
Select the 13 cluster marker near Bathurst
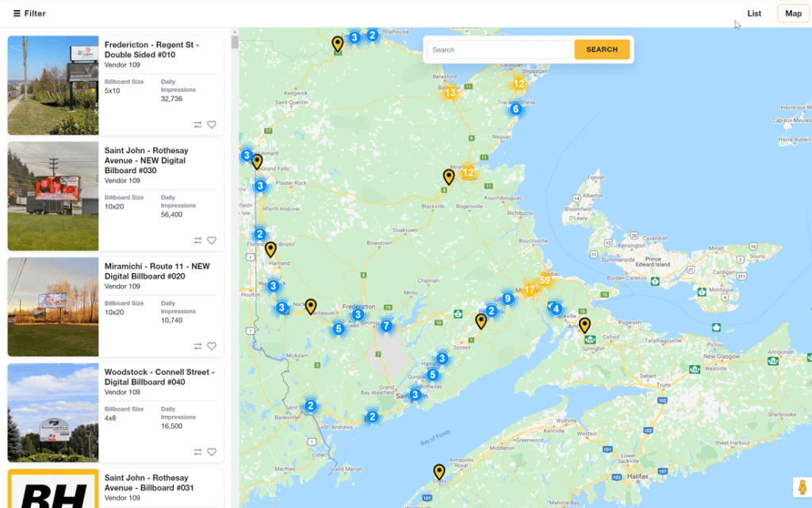pyautogui.click(x=450, y=93)
